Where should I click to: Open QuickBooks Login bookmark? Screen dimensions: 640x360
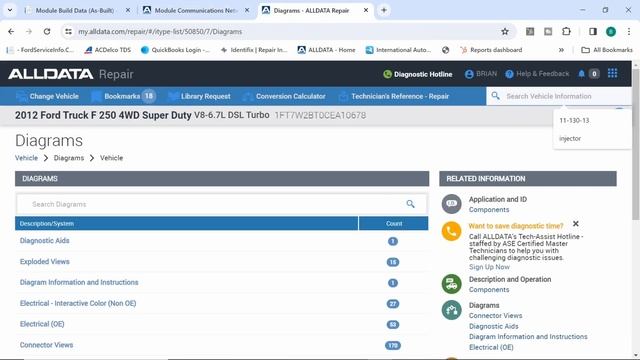175,50
